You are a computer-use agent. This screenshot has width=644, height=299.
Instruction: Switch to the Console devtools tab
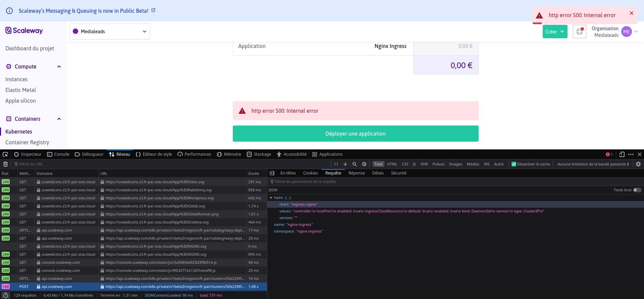[58, 154]
